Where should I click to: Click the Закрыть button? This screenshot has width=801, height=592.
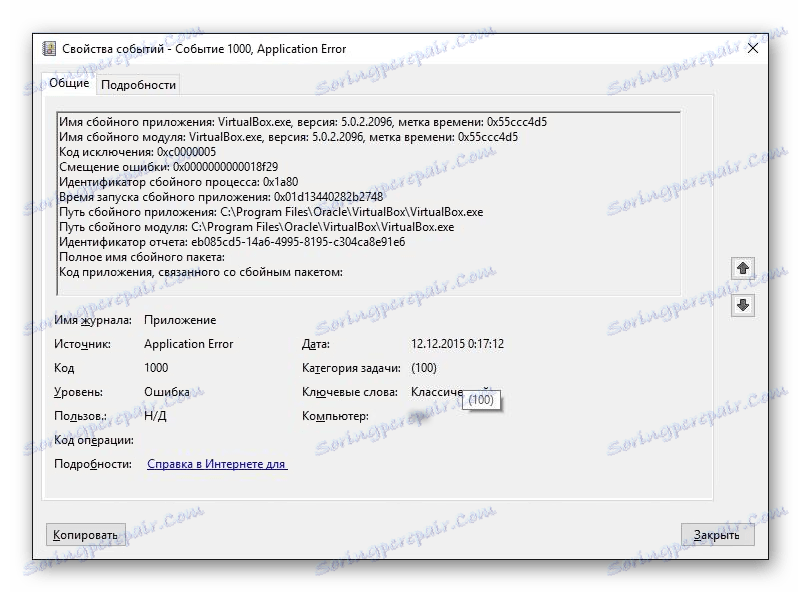pos(717,535)
